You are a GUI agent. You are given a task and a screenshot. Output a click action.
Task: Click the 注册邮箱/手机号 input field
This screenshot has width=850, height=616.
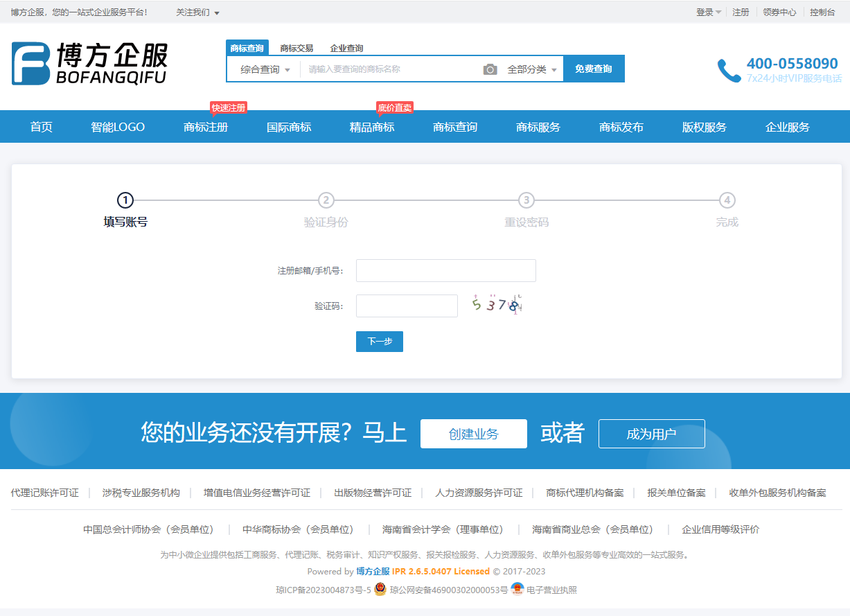pyautogui.click(x=445, y=270)
